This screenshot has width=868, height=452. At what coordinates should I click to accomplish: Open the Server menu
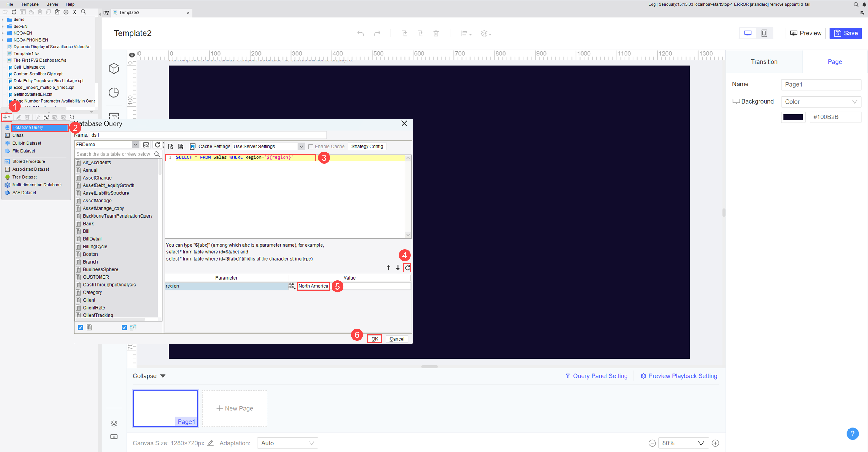(52, 4)
